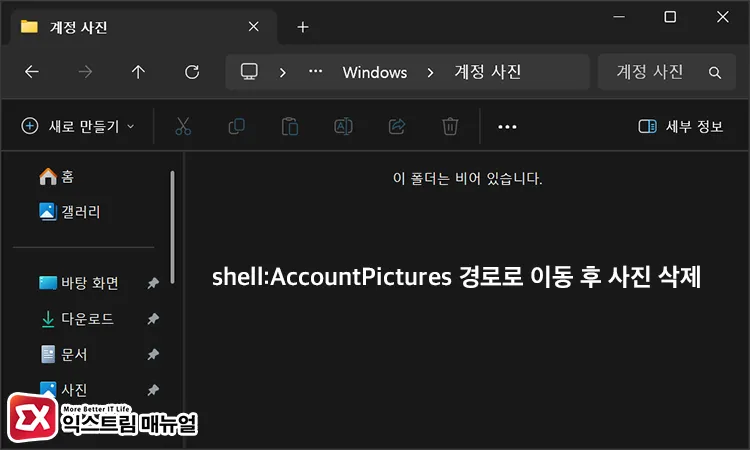This screenshot has height=450, width=750.
Task: Expand the chevron after the PC icon
Action: (283, 72)
